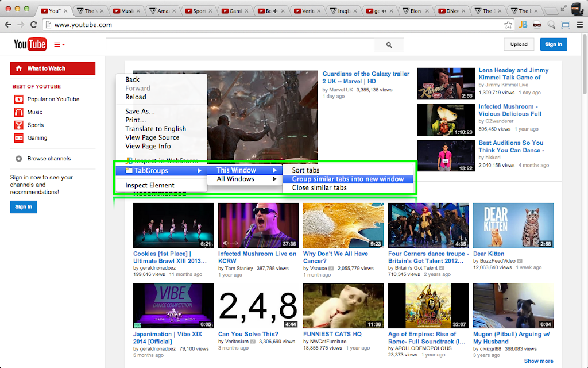Click the Upload button
The width and height of the screenshot is (588, 368).
pyautogui.click(x=519, y=44)
